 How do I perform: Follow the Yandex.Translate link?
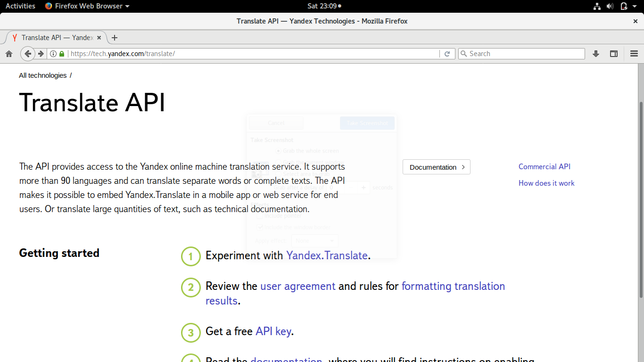click(327, 255)
